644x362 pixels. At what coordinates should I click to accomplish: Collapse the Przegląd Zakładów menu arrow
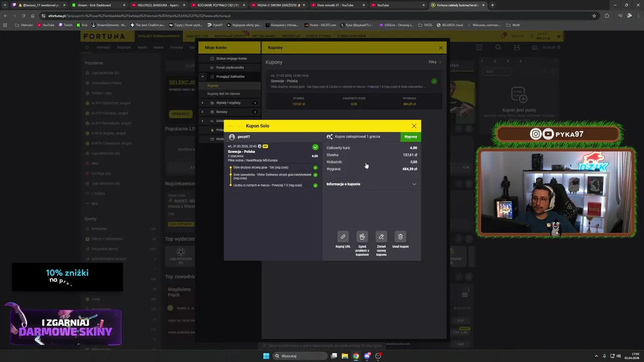pos(203,77)
